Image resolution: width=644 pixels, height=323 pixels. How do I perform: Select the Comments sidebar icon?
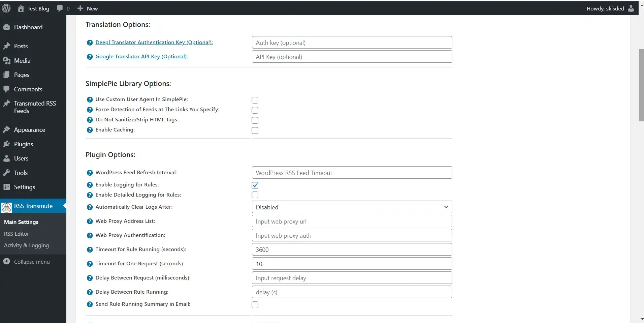click(x=7, y=89)
